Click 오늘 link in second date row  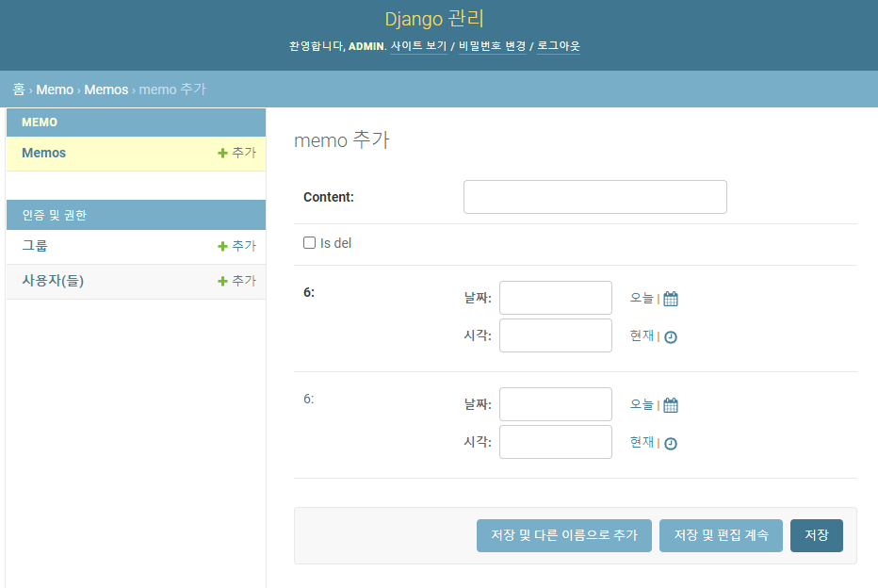pos(642,403)
